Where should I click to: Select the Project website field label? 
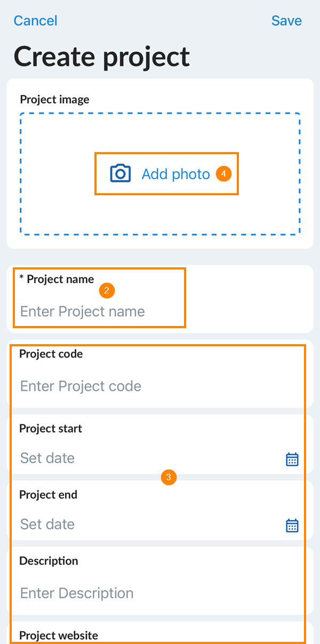[x=59, y=635]
